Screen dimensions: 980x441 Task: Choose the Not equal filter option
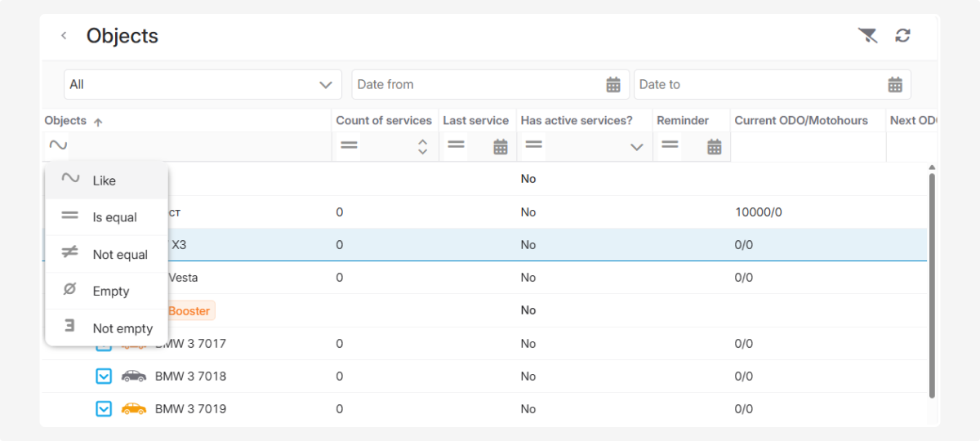click(x=120, y=255)
